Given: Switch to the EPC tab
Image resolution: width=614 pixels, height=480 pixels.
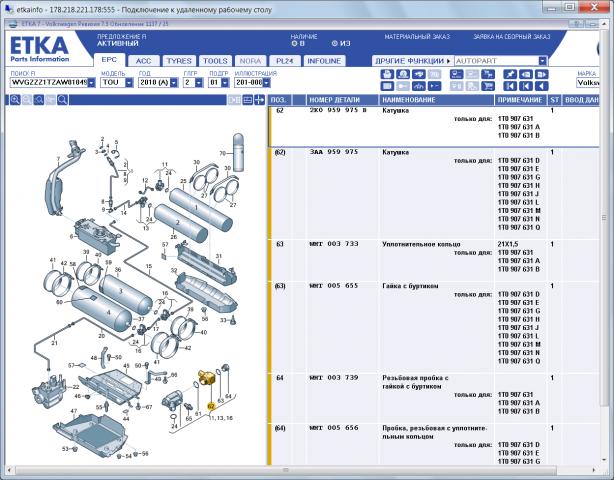Looking at the screenshot, I should point(109,60).
